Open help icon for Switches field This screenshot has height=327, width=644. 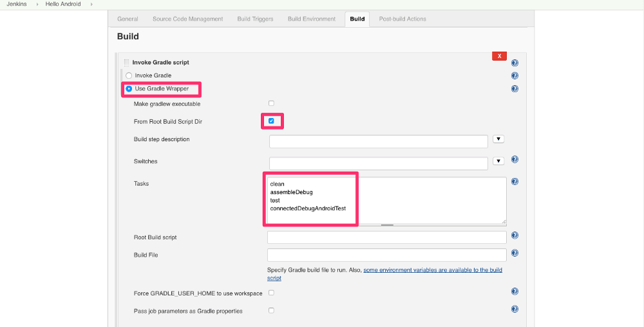point(515,159)
